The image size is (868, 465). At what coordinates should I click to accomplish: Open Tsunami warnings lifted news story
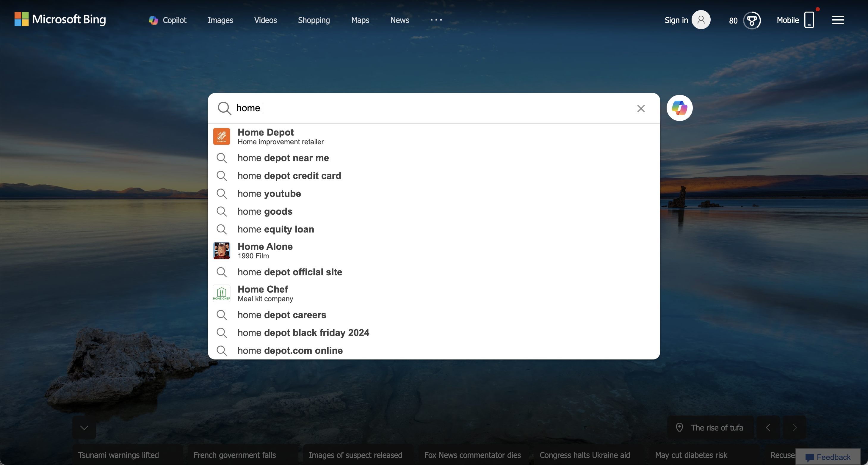tap(118, 455)
